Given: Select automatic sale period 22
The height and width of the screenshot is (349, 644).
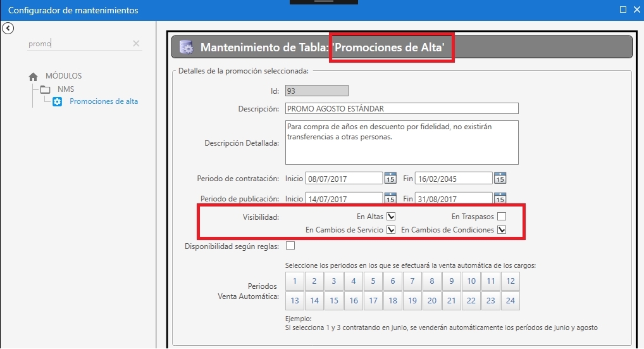Looking at the screenshot, I should click(471, 301).
